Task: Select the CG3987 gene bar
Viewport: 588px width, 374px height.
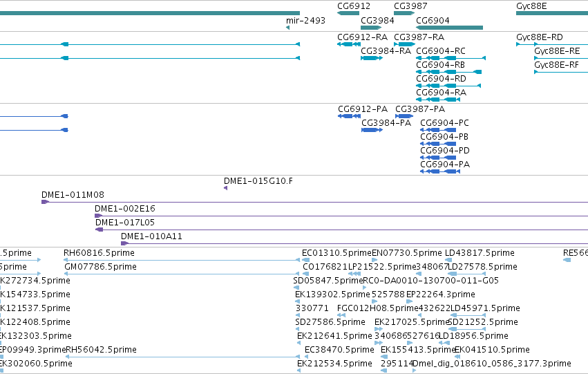Action: (404, 13)
